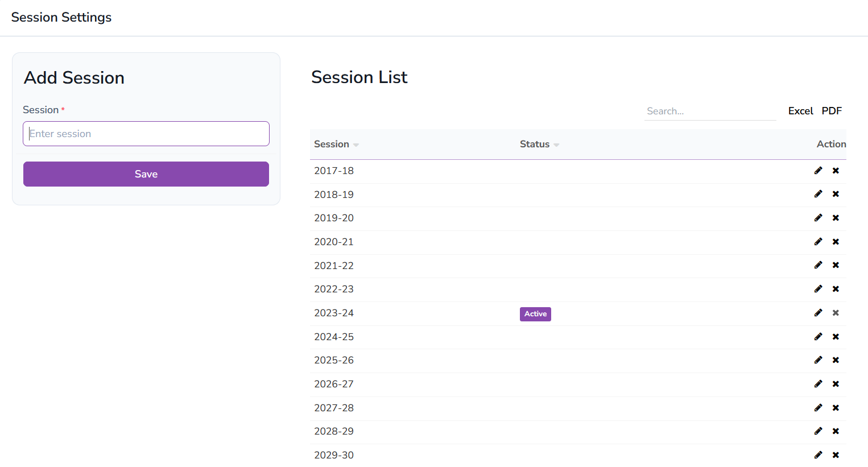Select the edit icon for 2028-29
868x467 pixels.
(818, 431)
